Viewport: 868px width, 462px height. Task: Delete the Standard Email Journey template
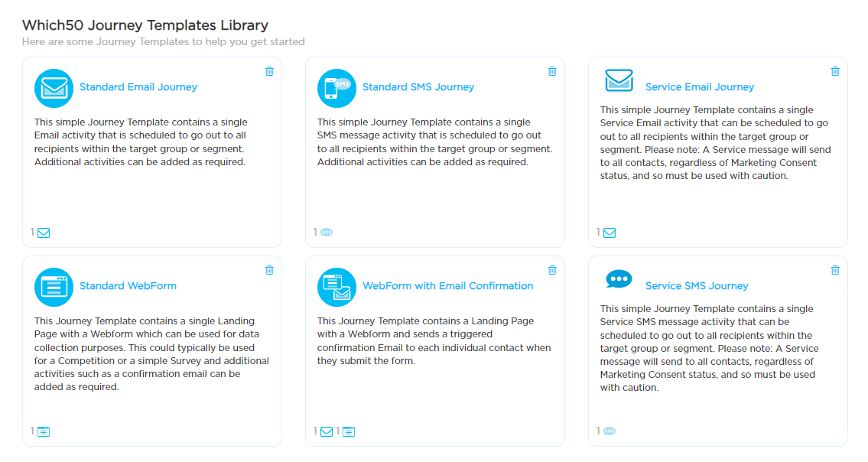(269, 71)
